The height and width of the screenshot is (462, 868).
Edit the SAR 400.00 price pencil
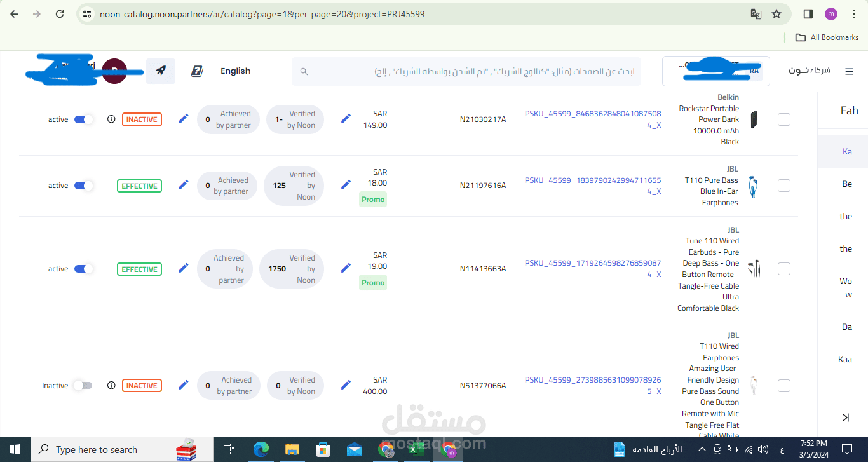coord(346,385)
